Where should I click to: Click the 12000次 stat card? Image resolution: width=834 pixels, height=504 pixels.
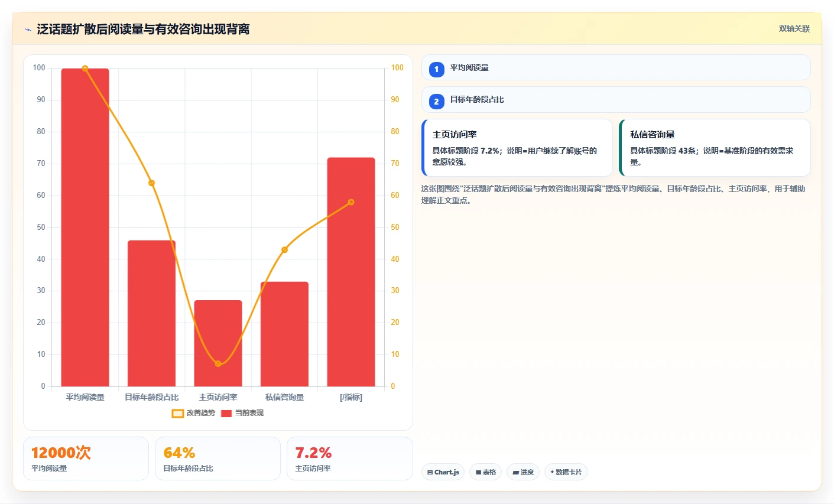tap(86, 459)
